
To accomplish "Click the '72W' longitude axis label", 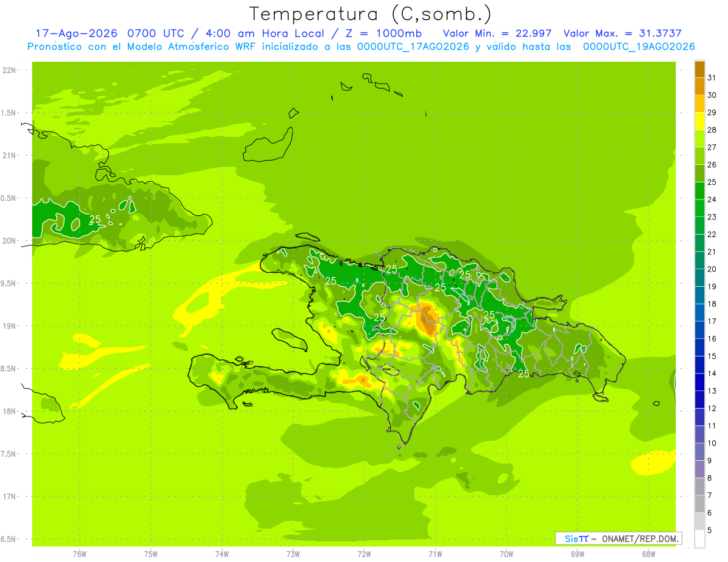I will pyautogui.click(x=364, y=554).
